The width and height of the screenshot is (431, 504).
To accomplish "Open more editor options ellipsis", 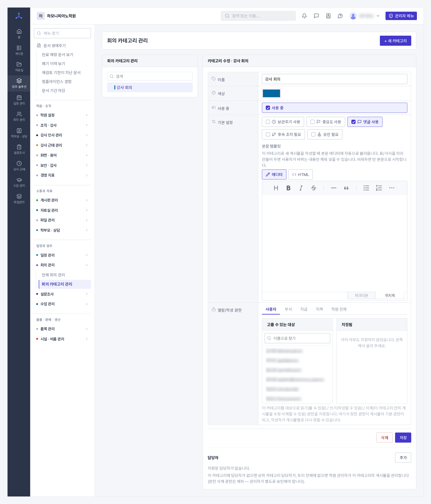I will point(392,188).
